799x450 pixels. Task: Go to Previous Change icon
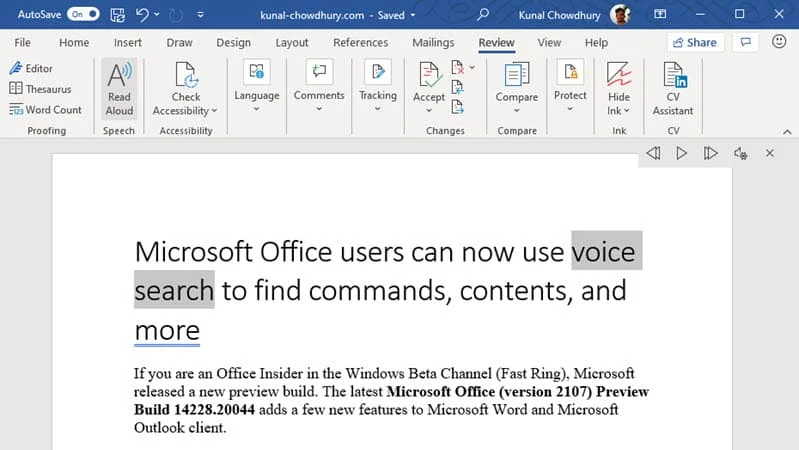(458, 87)
